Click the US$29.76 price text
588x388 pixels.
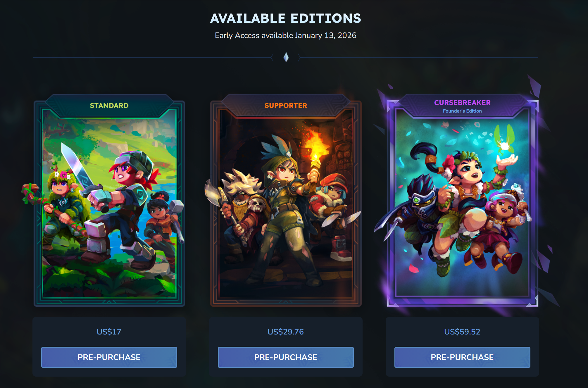(286, 332)
